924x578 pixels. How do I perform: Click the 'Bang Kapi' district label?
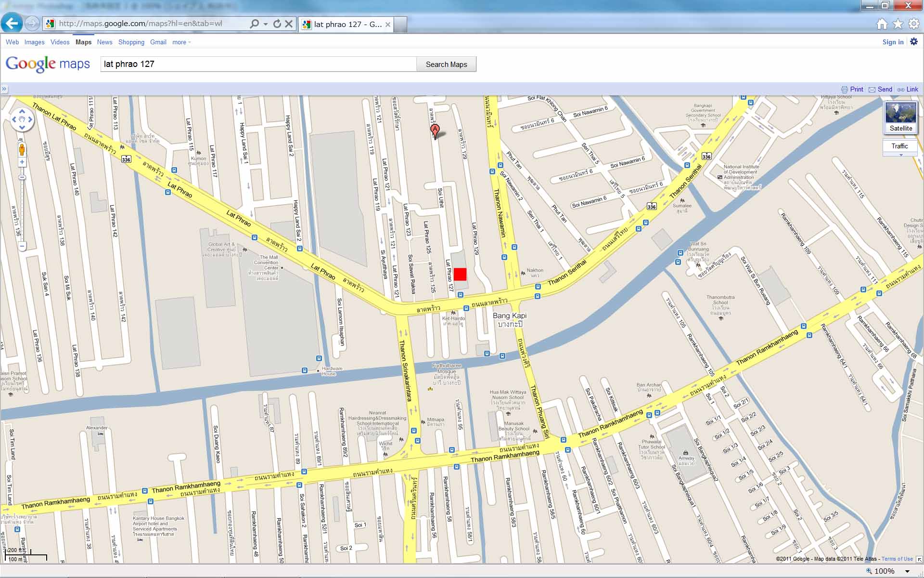click(510, 315)
